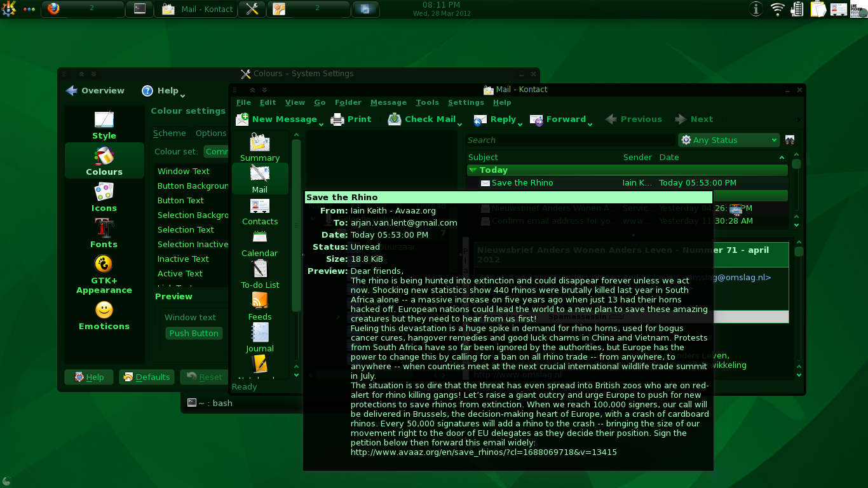Click Reply in the Kontact toolbar
868x488 pixels.
coord(495,119)
